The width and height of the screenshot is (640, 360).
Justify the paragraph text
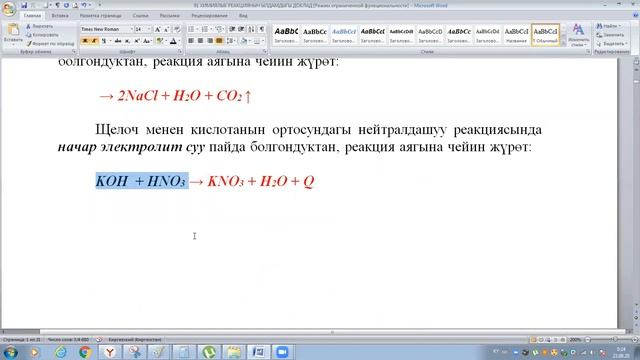pyautogui.click(x=219, y=41)
